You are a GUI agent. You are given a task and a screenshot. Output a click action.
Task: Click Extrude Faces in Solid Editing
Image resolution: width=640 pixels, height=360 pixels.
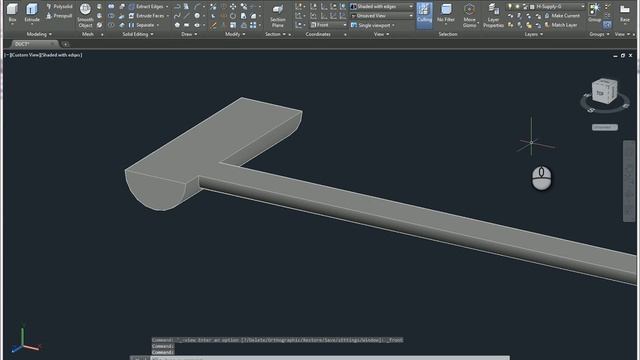pos(146,16)
